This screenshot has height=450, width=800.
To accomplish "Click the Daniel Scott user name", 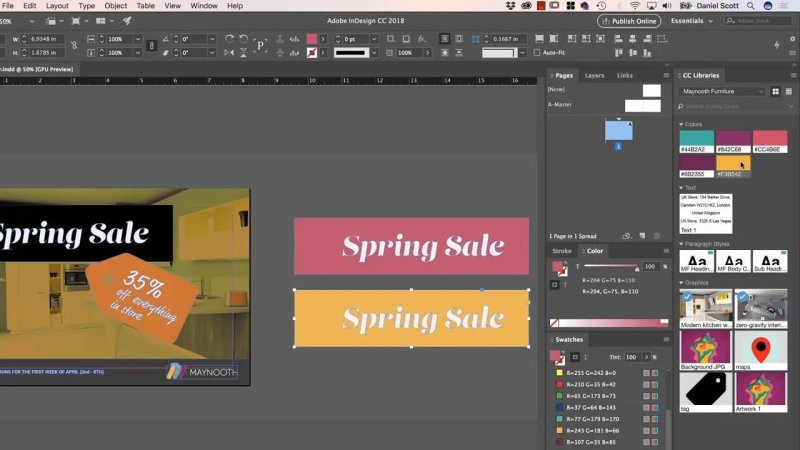I will (717, 6).
